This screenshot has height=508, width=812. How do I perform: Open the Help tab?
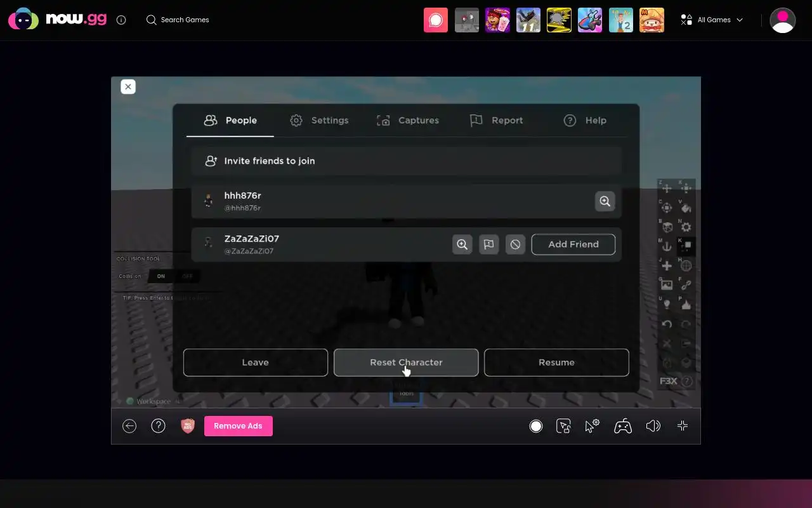click(585, 120)
